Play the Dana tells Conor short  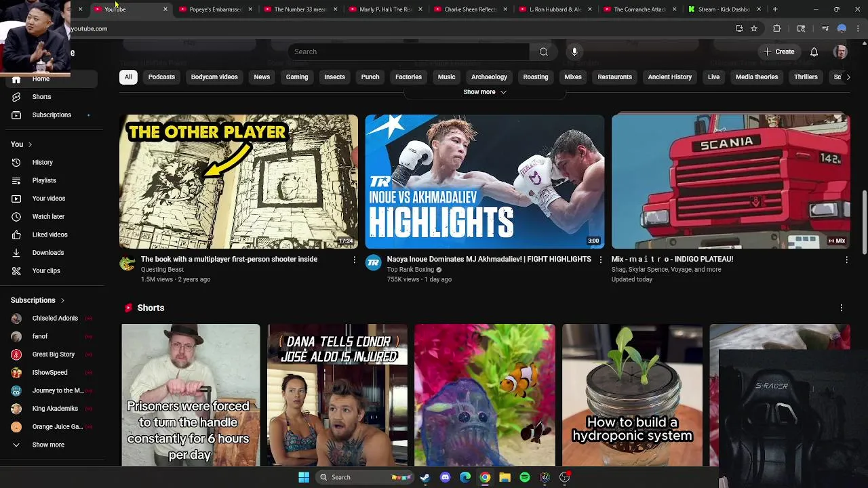pyautogui.click(x=338, y=395)
